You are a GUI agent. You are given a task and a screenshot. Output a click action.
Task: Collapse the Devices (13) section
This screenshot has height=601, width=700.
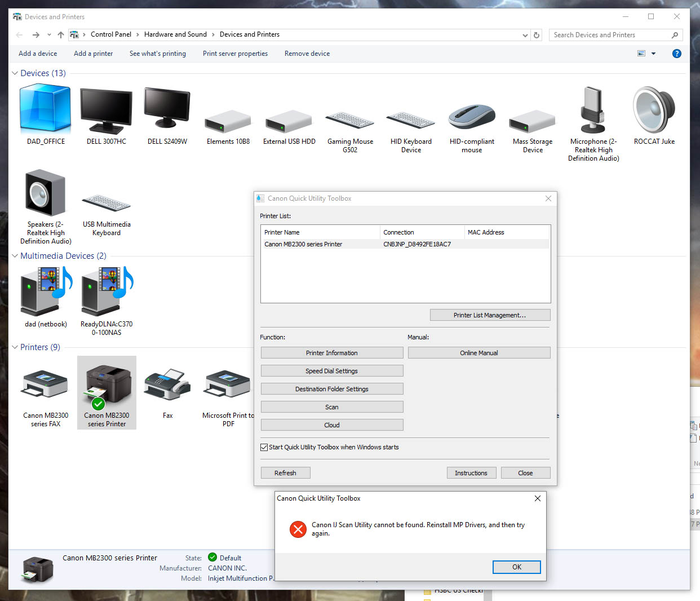[14, 73]
